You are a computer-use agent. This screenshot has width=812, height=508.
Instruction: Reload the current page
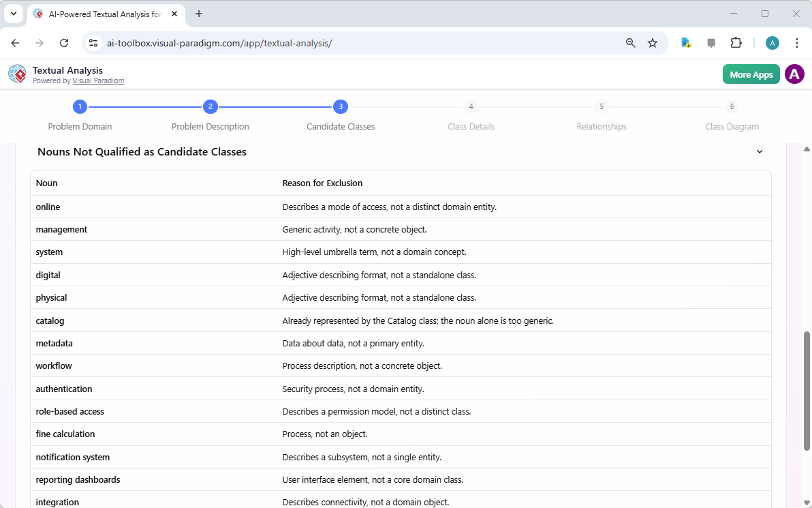[x=64, y=42]
